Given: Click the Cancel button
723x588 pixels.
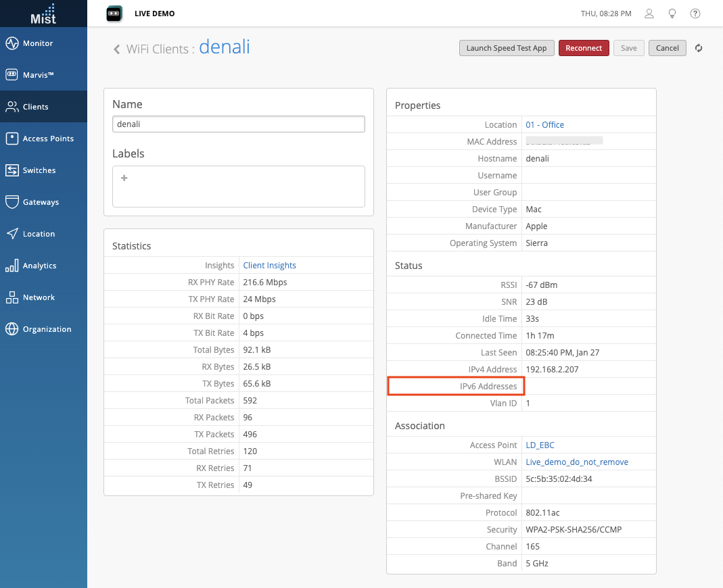Looking at the screenshot, I should [x=667, y=48].
